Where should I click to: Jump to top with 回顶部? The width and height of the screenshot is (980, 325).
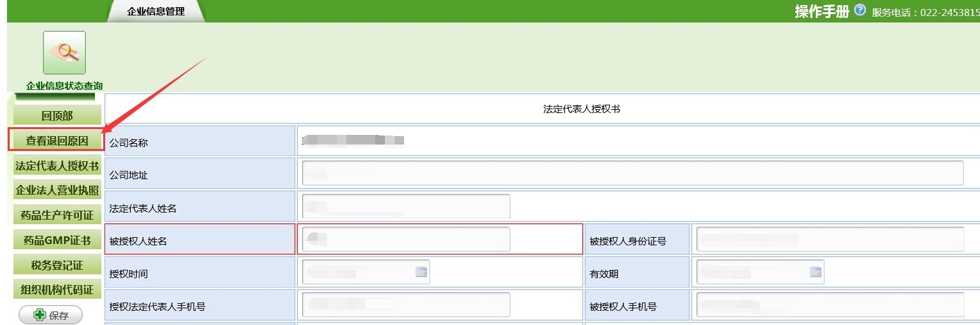coord(57,116)
